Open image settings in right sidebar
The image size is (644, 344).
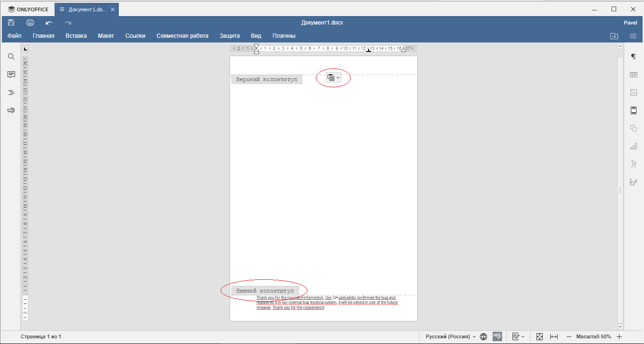(x=634, y=92)
